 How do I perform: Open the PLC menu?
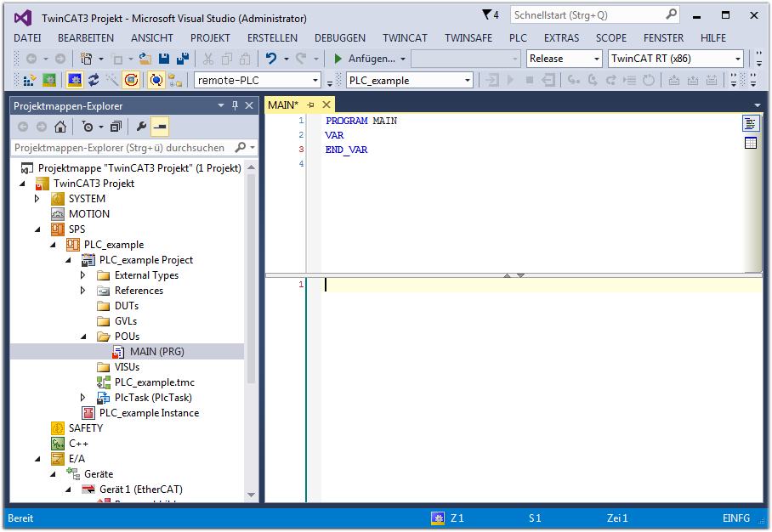coord(518,37)
